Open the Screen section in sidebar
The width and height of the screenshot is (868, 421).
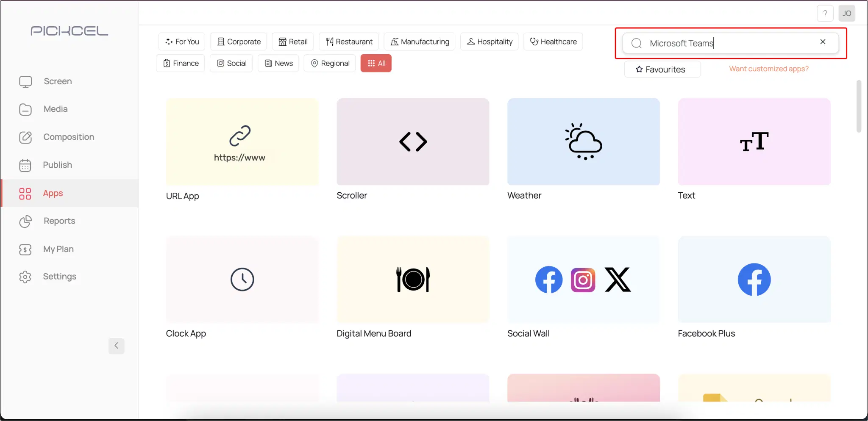pyautogui.click(x=25, y=81)
